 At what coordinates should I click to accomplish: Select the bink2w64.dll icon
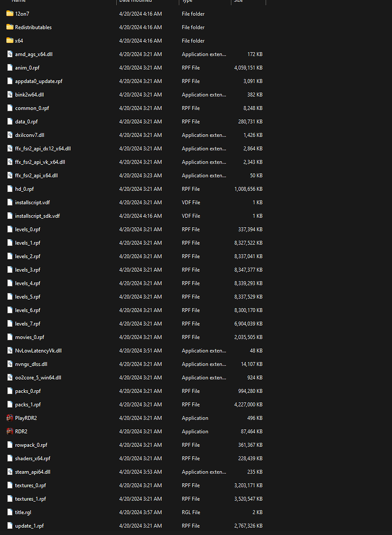[x=9, y=95]
